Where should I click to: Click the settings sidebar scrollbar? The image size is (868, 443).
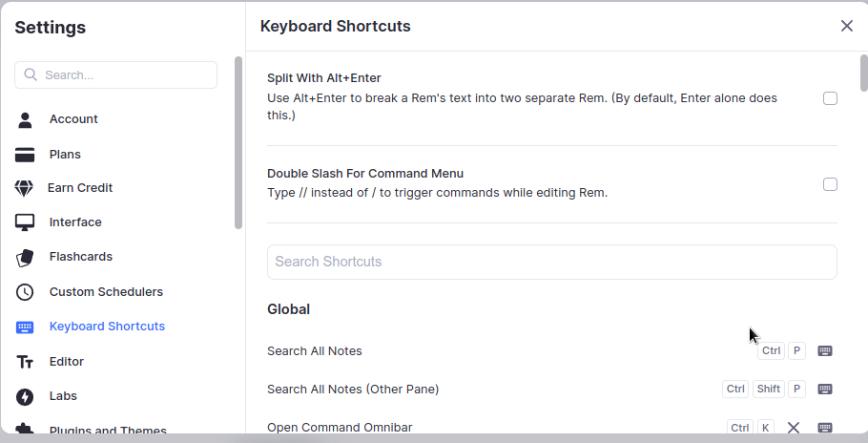[x=238, y=143]
